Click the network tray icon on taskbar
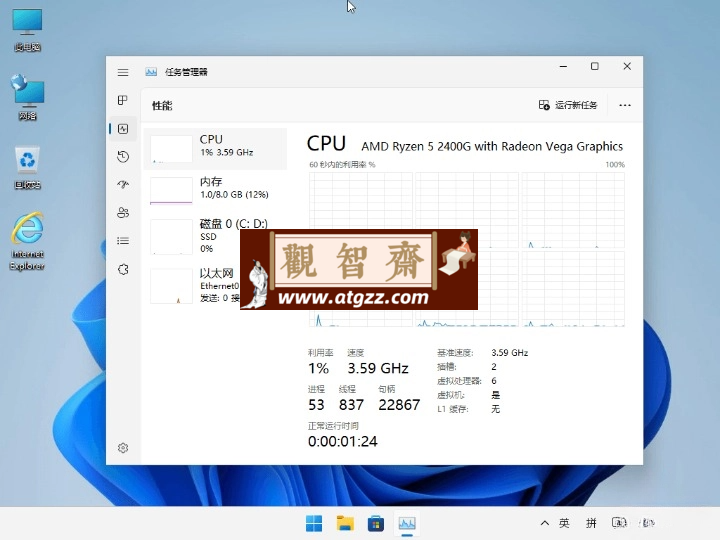The image size is (720, 540). 619,523
